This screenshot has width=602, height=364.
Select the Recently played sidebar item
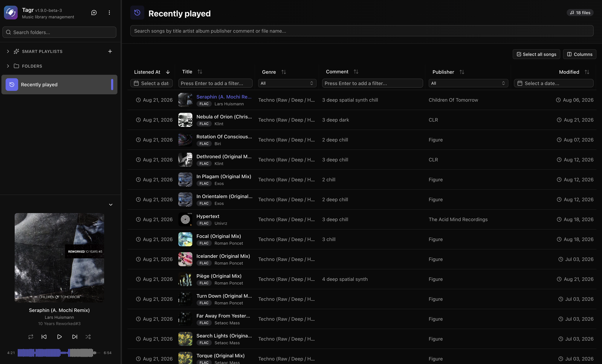[x=59, y=85]
